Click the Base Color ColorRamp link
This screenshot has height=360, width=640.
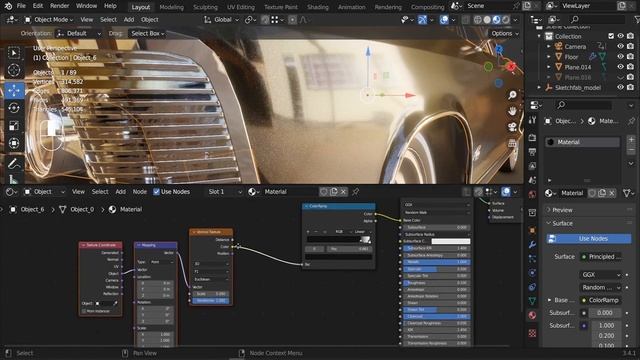[600, 300]
